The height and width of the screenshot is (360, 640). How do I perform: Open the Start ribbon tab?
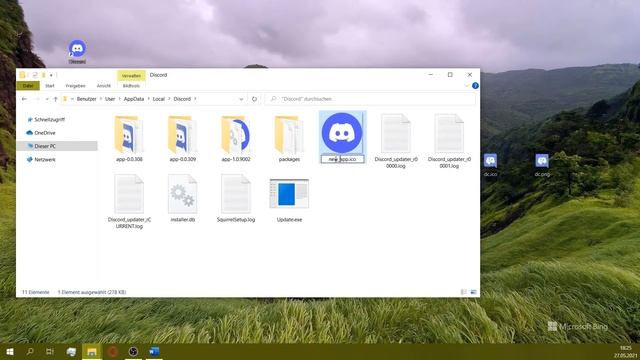[50, 86]
